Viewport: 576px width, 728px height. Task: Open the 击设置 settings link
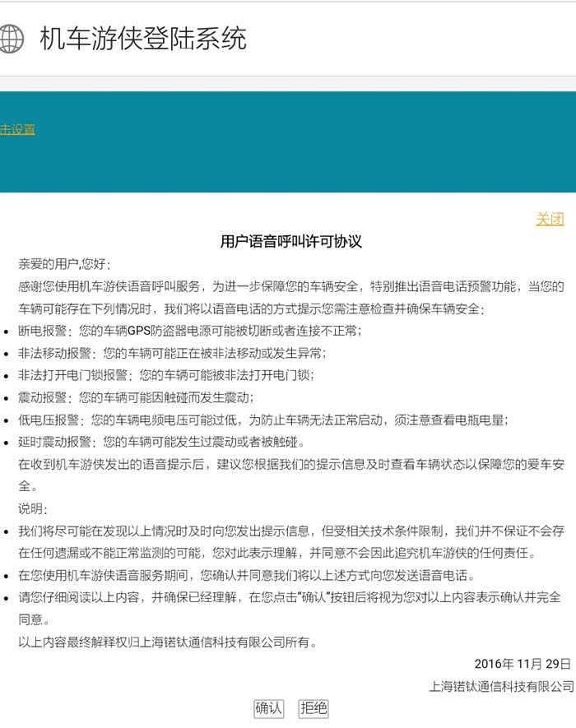[17, 129]
